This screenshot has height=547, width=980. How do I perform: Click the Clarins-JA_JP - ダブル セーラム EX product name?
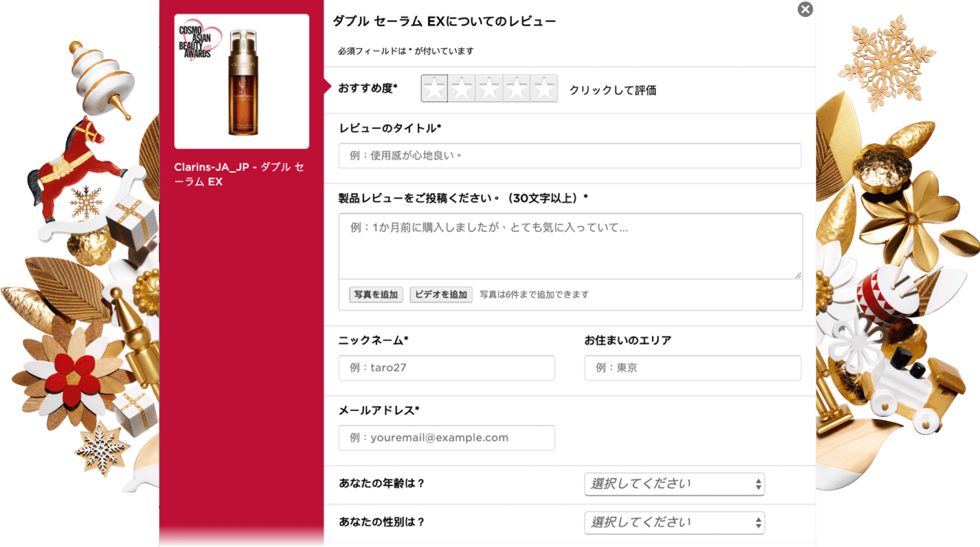(x=239, y=174)
